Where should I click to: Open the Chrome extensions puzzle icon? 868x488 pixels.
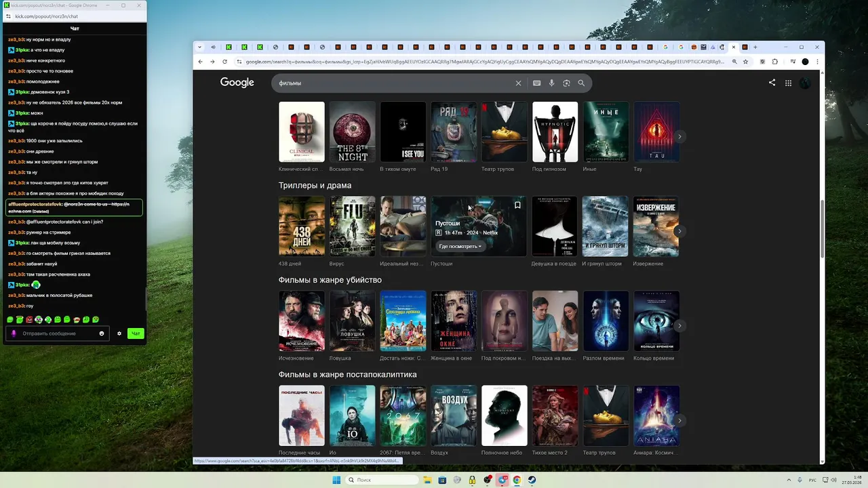tap(774, 62)
